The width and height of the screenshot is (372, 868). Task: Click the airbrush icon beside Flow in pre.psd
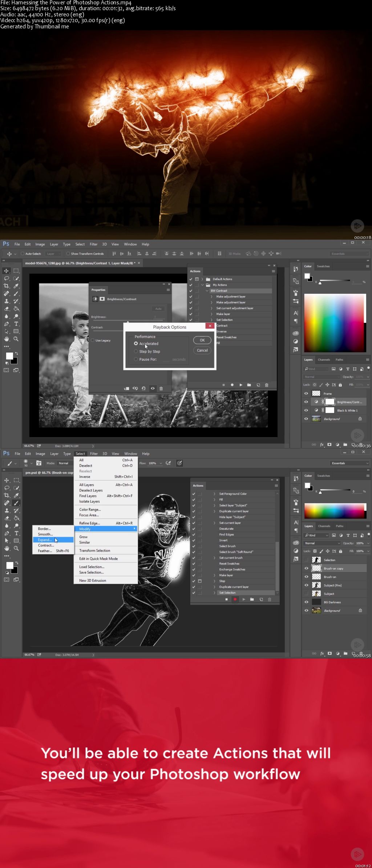point(168,463)
